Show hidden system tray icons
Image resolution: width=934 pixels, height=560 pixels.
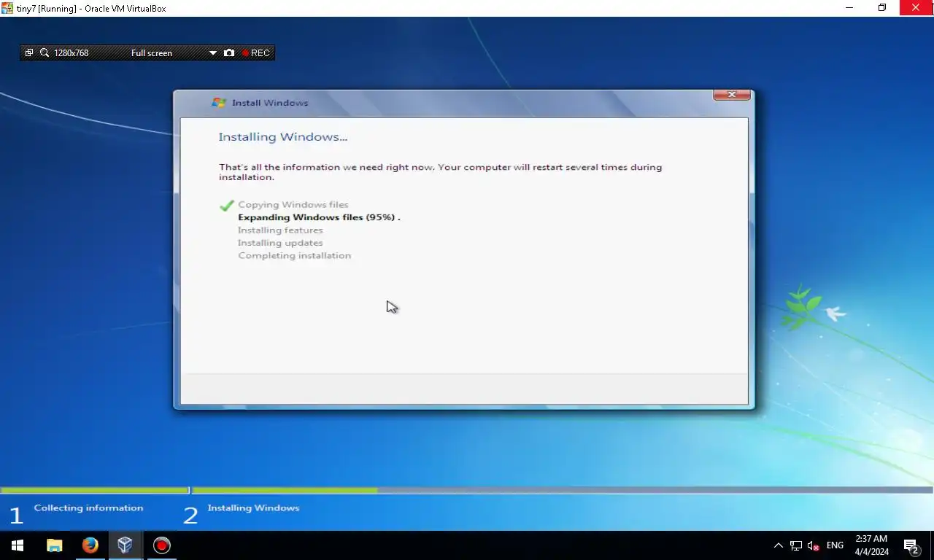point(778,545)
